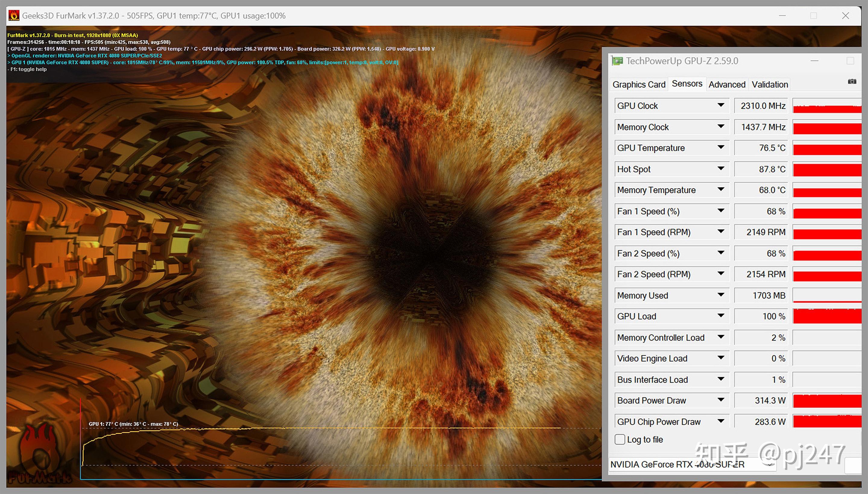Click the FurMark title bar text

point(154,16)
